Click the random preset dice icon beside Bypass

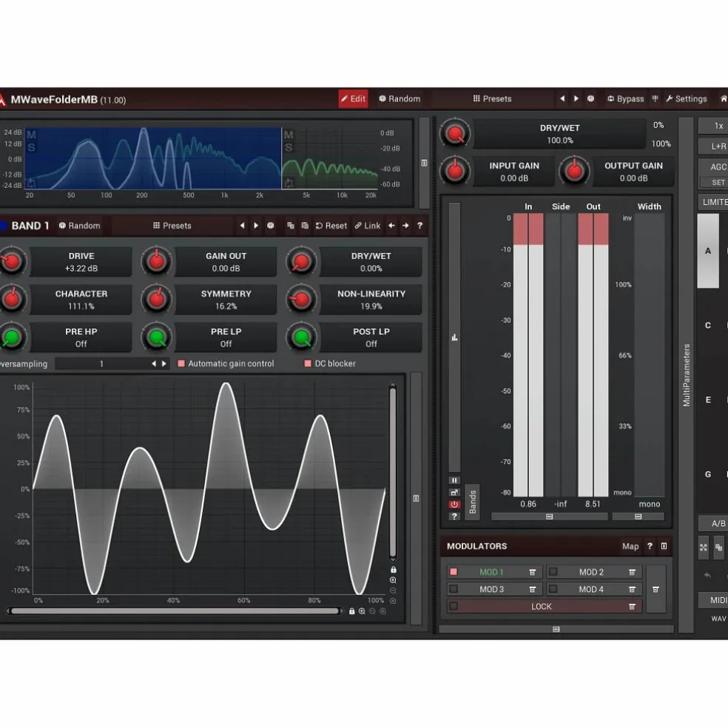point(590,99)
